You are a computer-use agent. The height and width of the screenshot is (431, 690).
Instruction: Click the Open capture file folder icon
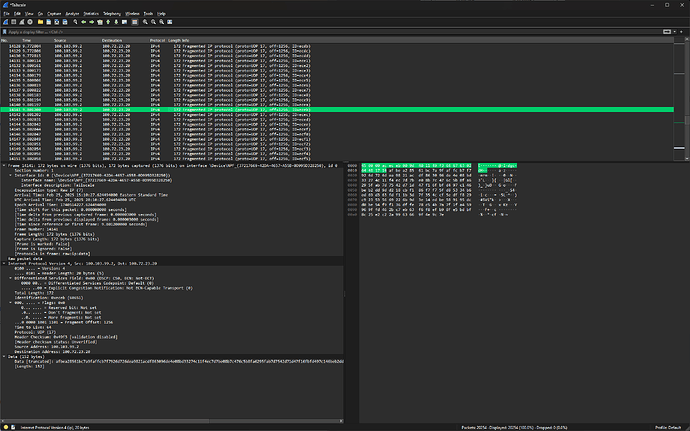[x=40, y=22]
